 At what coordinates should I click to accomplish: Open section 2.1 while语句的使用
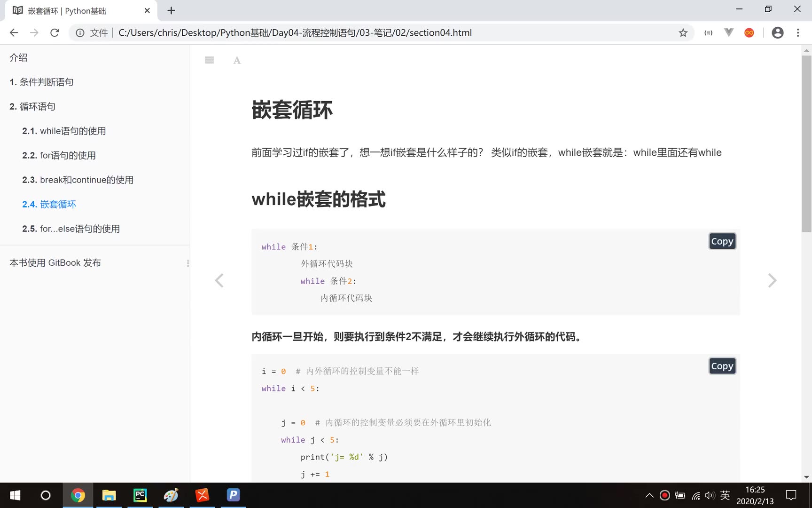point(64,131)
